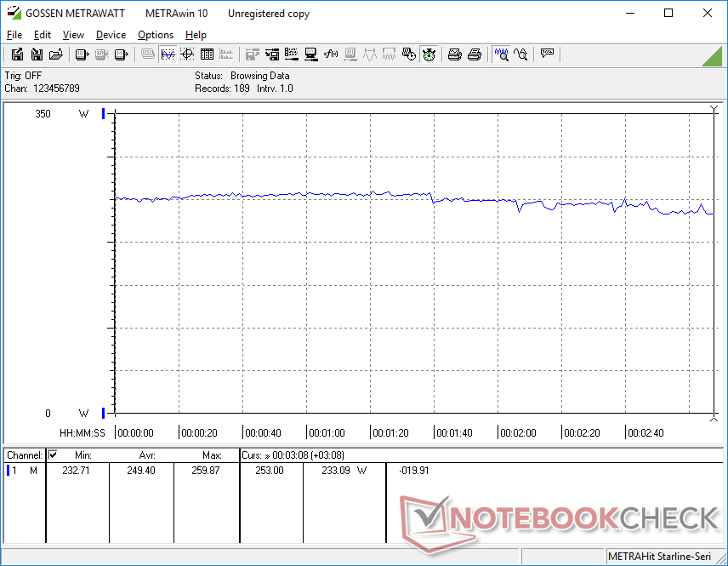Click the comment speech bubble icon
This screenshot has height=566, width=728.
(547, 54)
